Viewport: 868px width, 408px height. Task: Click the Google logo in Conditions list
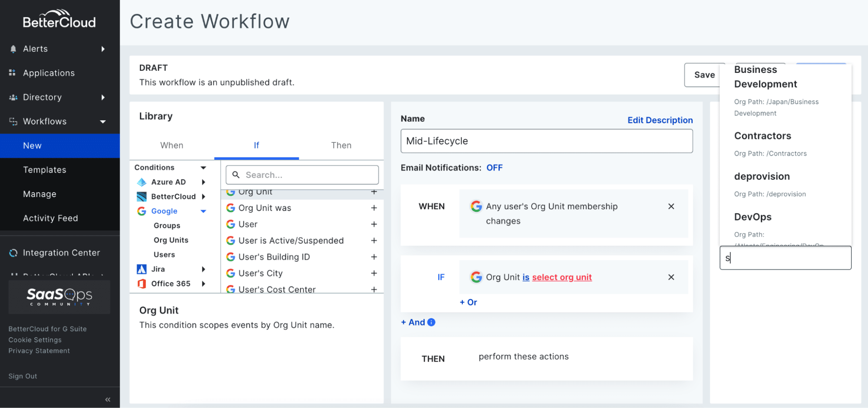[x=142, y=211]
